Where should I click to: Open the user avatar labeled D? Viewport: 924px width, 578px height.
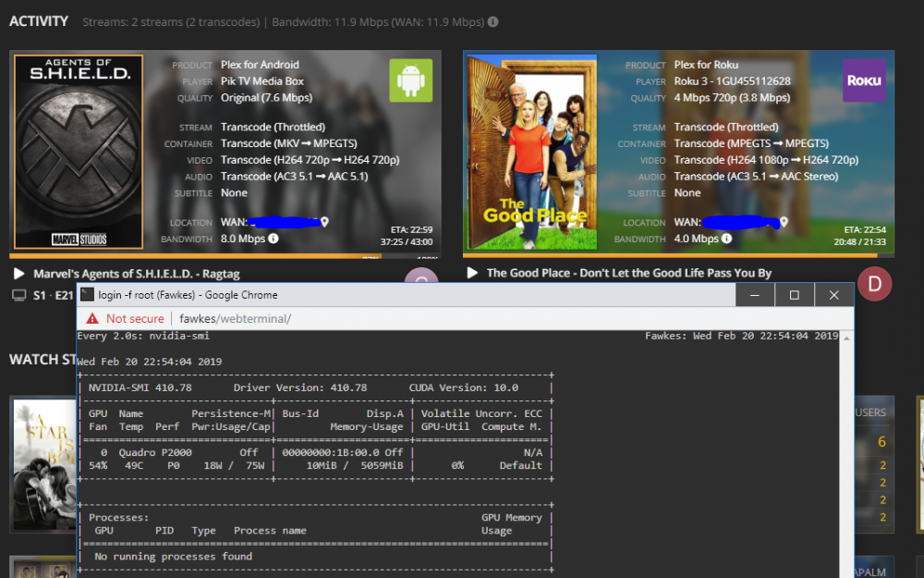tap(874, 284)
